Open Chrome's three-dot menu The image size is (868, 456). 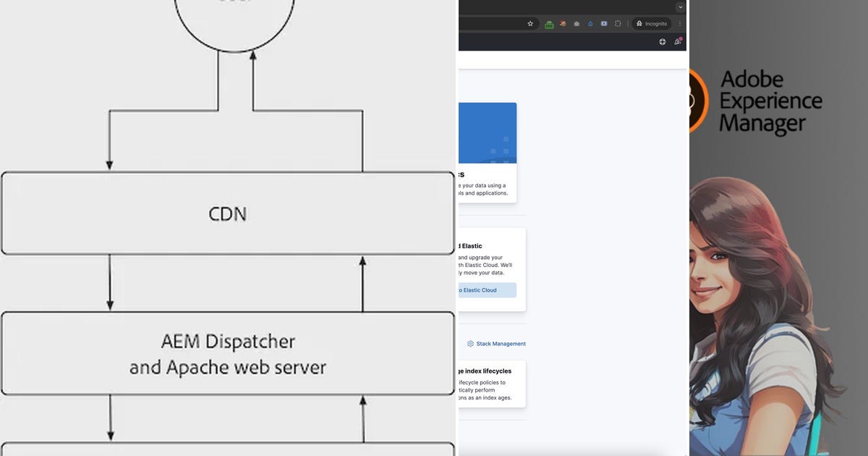(x=680, y=23)
